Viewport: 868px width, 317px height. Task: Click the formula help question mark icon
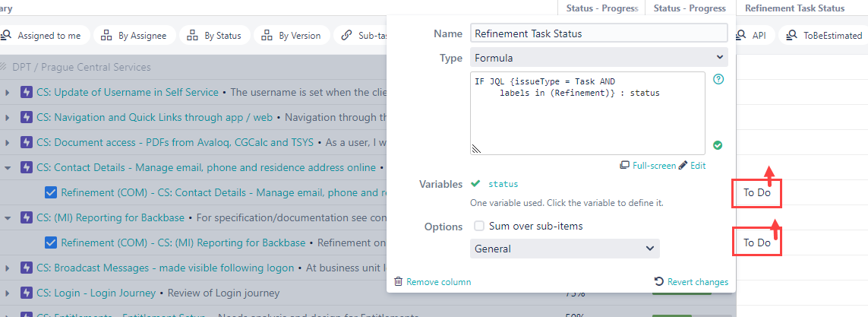(x=718, y=79)
